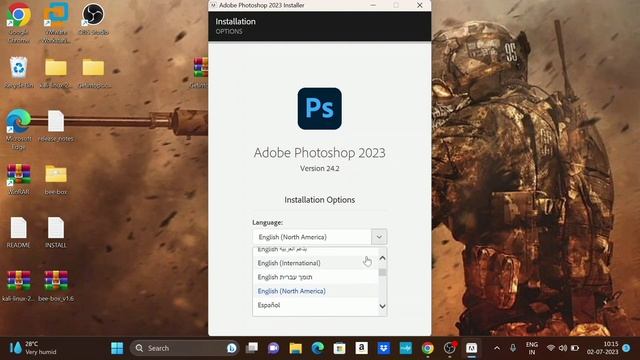Select the bee-box_v1.6 archive on desktop

[x=56, y=286]
